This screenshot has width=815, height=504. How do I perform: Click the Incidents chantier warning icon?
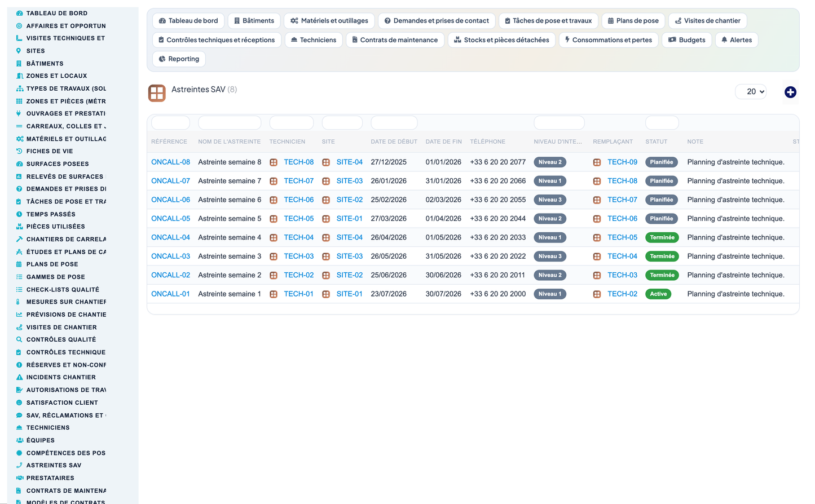coord(19,377)
